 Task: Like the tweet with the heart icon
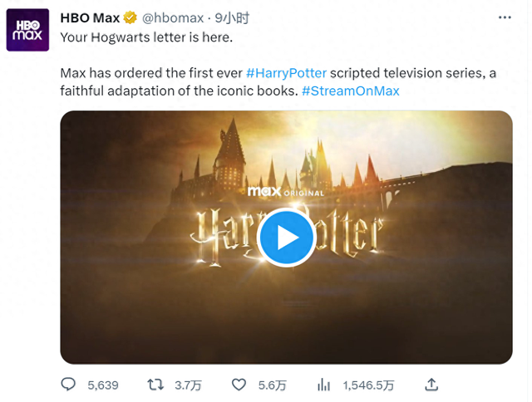pos(239,385)
